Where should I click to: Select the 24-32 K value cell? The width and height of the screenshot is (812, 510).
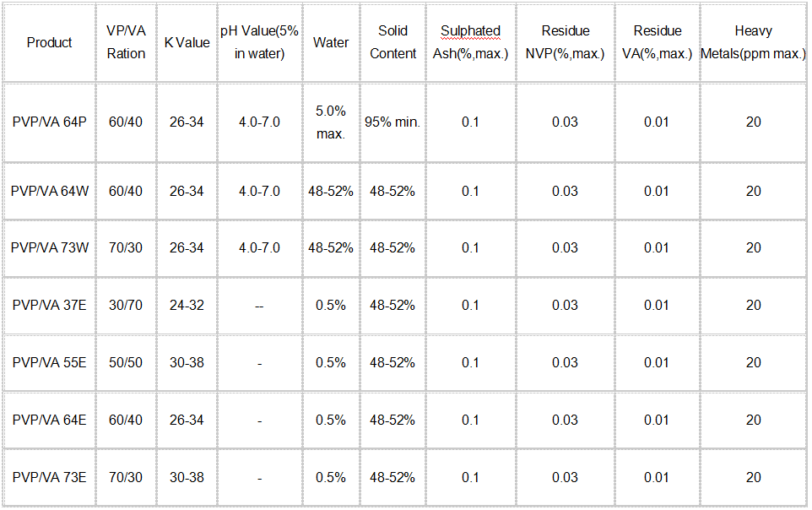(187, 305)
